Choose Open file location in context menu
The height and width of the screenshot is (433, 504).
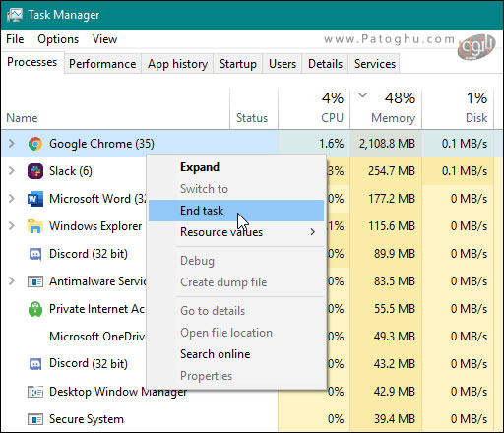click(x=236, y=333)
